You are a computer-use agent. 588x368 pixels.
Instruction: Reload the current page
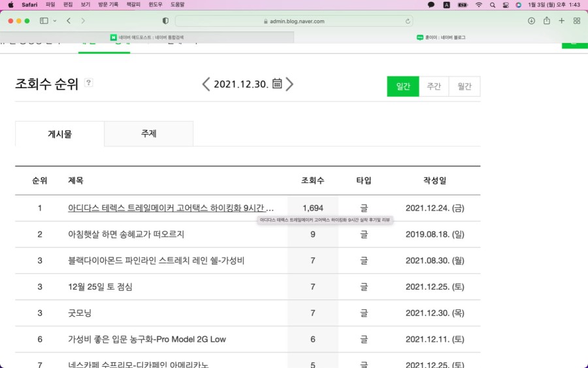tap(408, 22)
